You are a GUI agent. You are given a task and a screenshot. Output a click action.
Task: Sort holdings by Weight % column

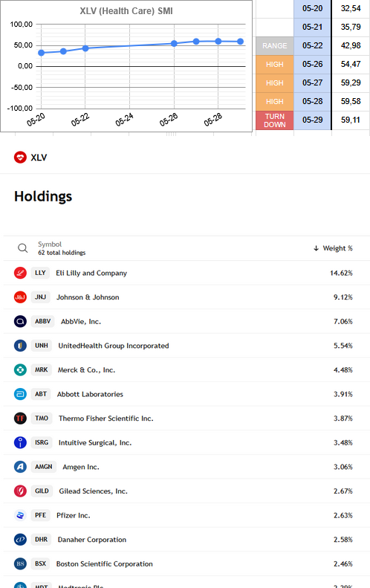coord(334,248)
